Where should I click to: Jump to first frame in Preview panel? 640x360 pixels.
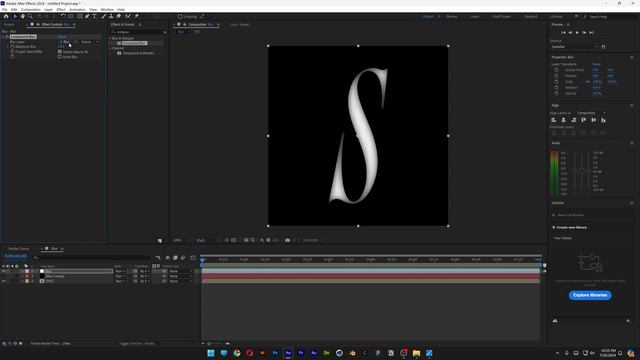(x=563, y=33)
